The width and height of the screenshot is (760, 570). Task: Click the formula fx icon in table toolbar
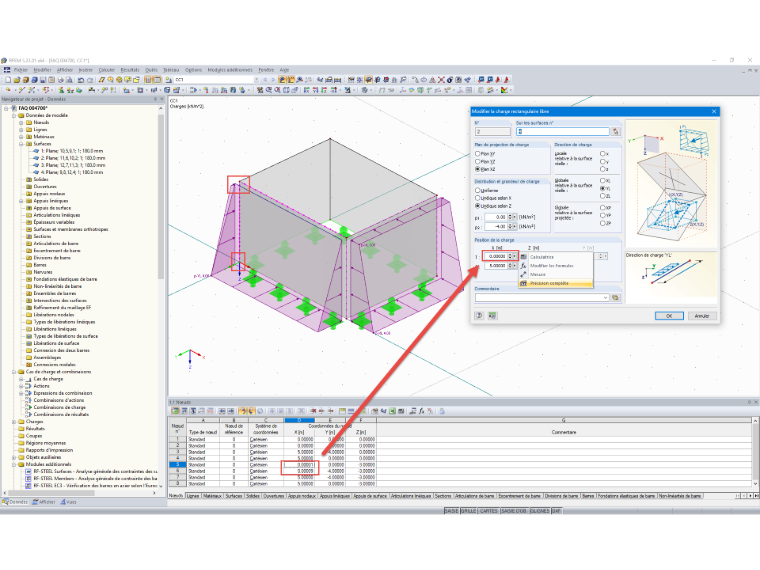point(422,411)
